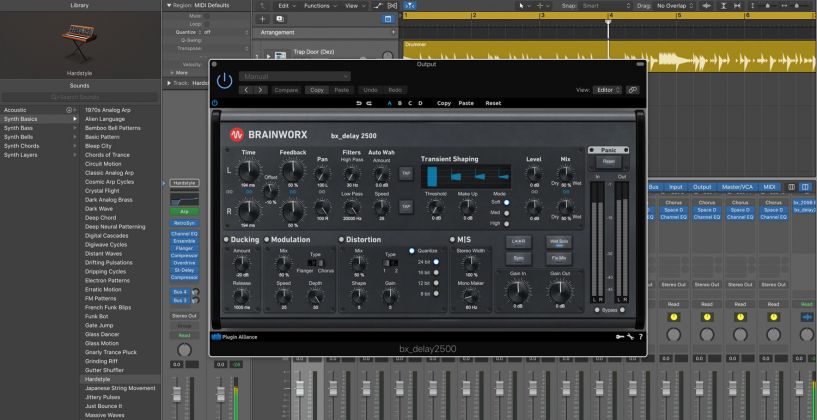Click the link icon next to the View selector
The image size is (817, 420).
click(x=633, y=90)
